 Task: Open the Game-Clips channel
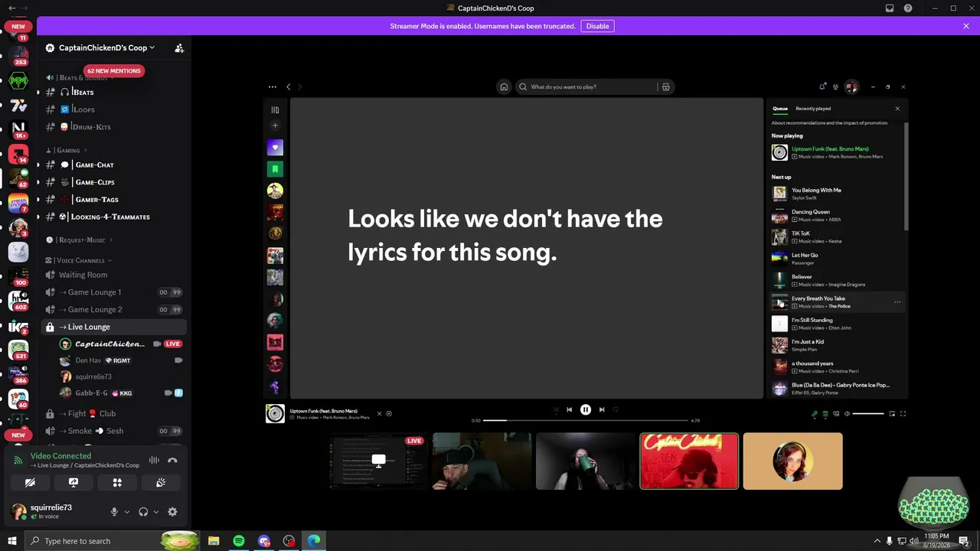click(x=113, y=182)
